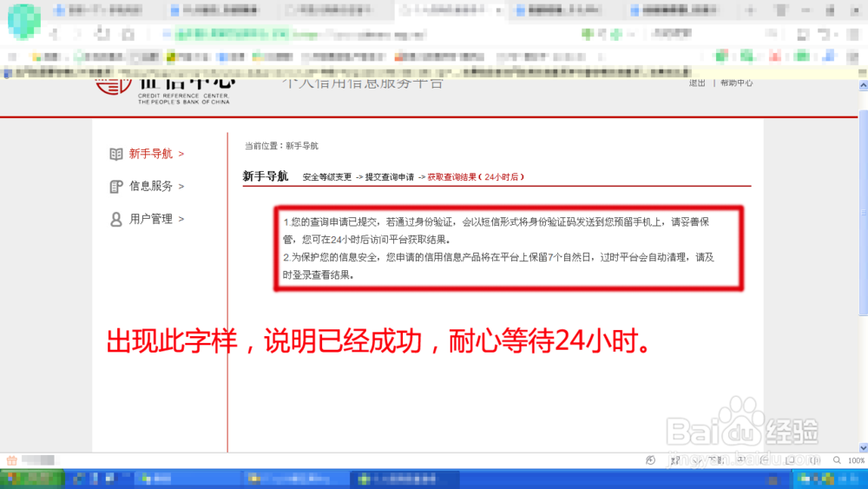
Task: Expand the 信息服务 chevron arrow
Action: [181, 187]
